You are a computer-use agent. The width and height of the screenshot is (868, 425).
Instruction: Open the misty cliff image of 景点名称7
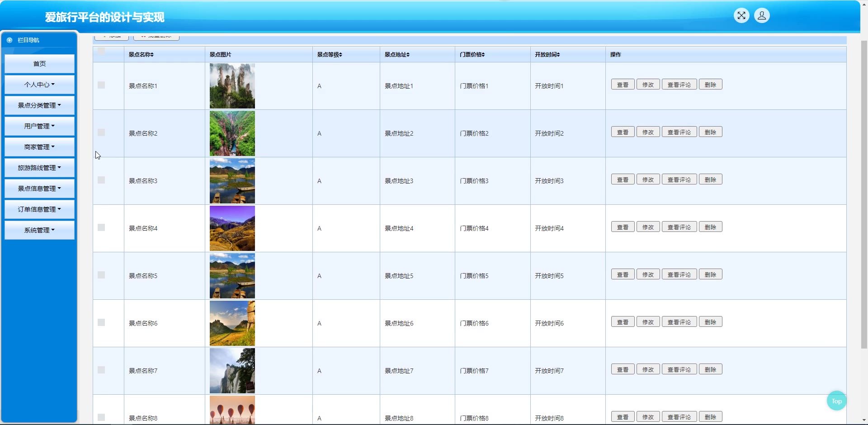coord(232,371)
